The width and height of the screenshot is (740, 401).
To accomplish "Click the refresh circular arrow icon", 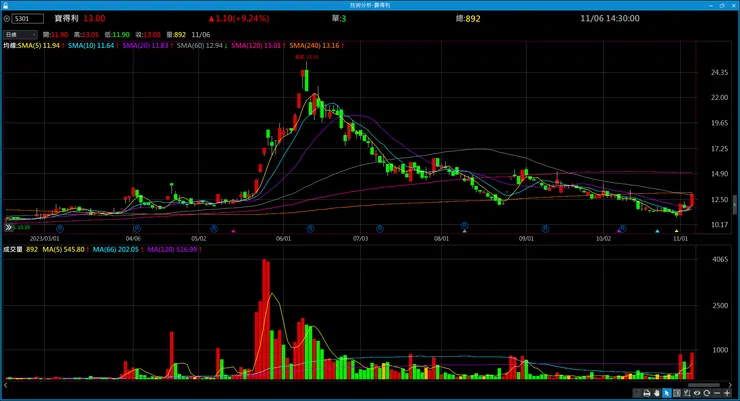I will point(706,393).
